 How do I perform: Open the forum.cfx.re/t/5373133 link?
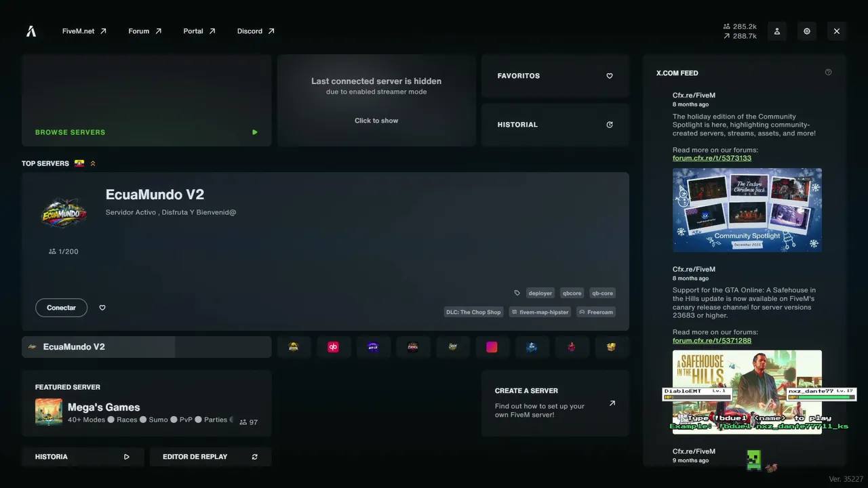tap(712, 158)
